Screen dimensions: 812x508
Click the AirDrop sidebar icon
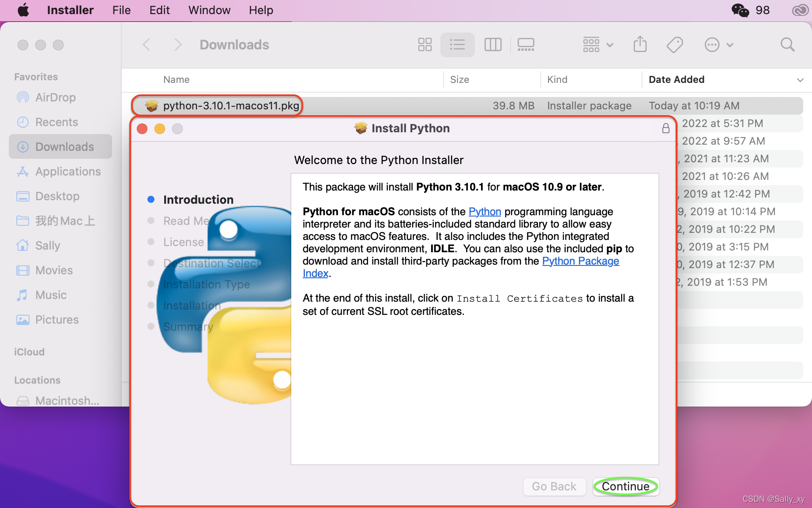23,97
